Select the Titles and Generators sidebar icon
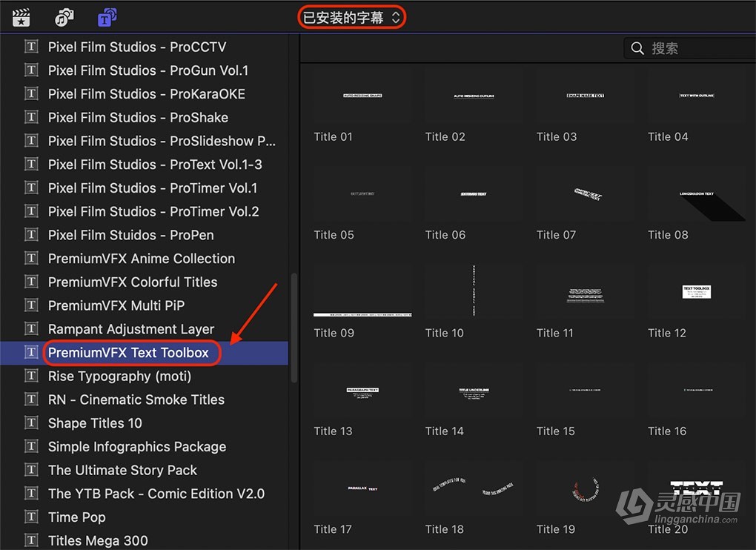The width and height of the screenshot is (756, 550). pos(107,17)
